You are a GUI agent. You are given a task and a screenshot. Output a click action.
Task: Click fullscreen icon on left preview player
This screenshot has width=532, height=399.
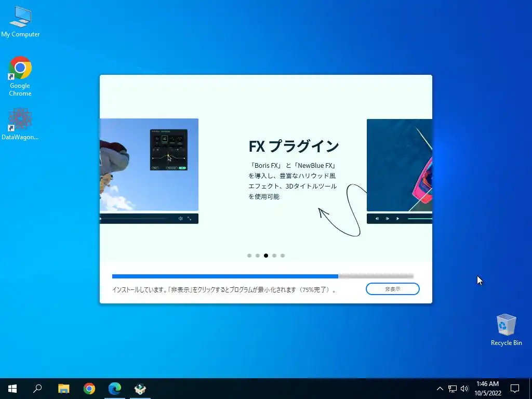pos(189,219)
